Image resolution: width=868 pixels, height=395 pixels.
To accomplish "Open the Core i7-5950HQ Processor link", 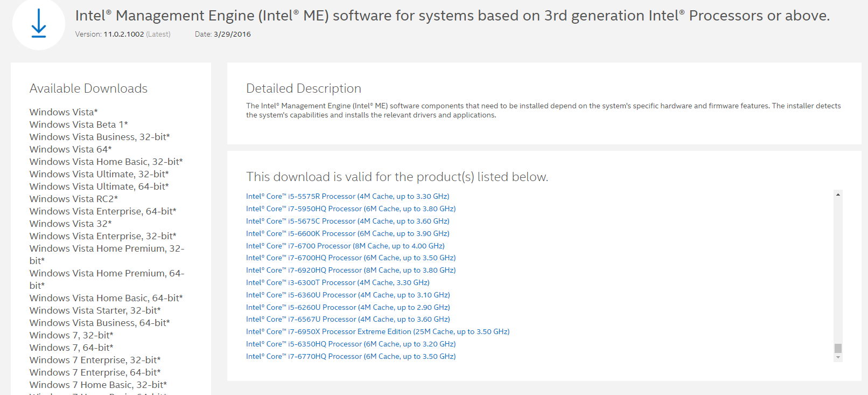I will (x=351, y=209).
